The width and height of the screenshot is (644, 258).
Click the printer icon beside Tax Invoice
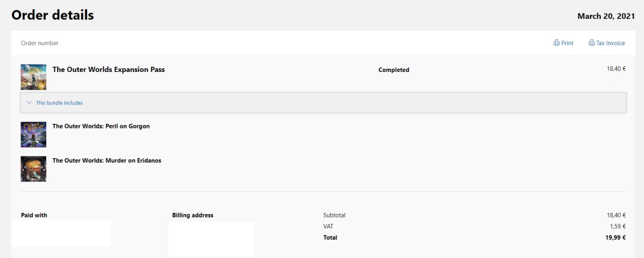pyautogui.click(x=592, y=43)
